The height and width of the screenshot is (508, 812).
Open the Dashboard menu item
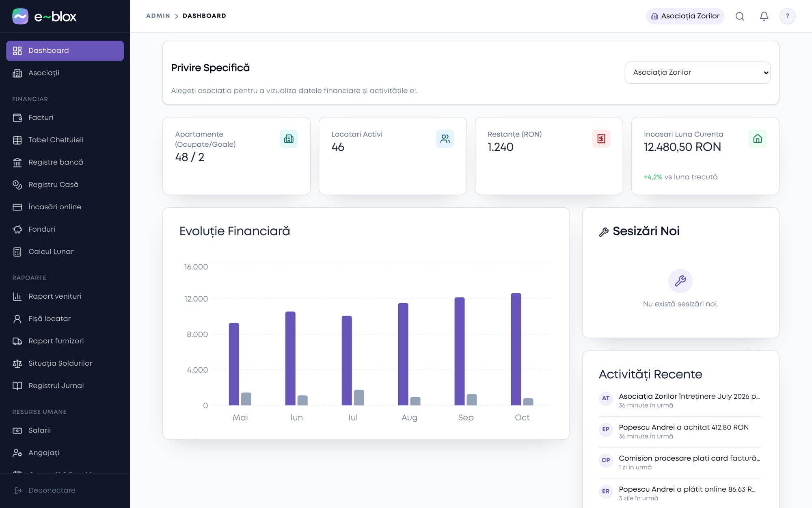(x=65, y=51)
